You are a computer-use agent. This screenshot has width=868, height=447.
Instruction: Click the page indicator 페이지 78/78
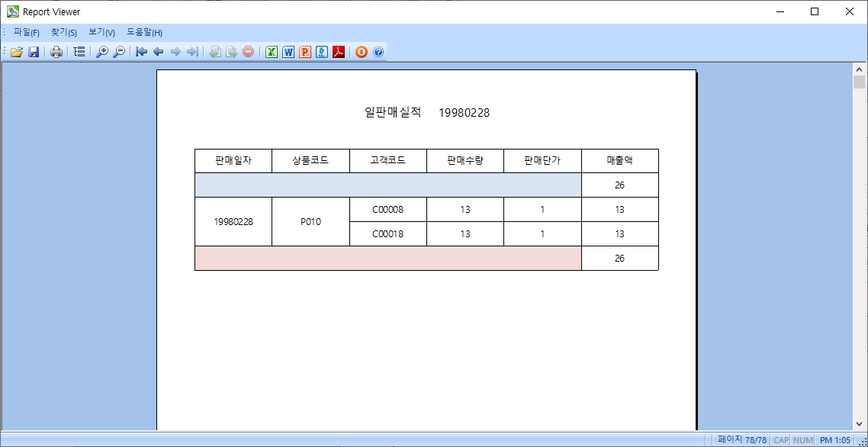[742, 440]
